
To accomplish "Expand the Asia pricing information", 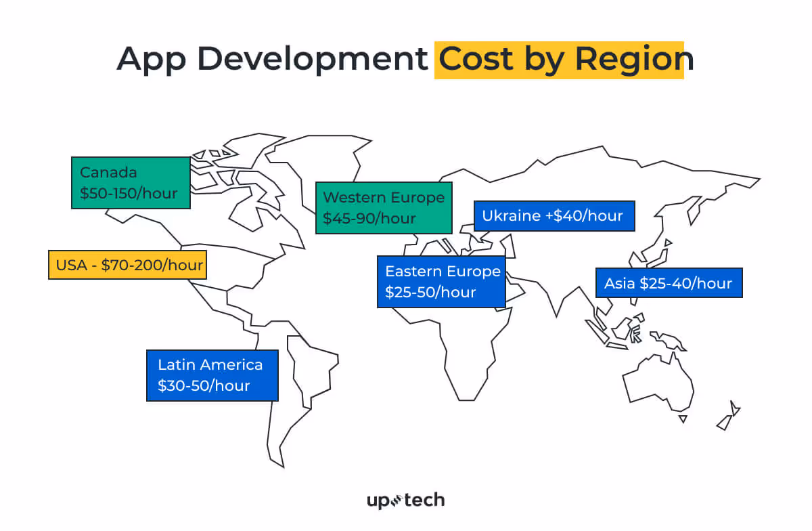I will tap(669, 282).
